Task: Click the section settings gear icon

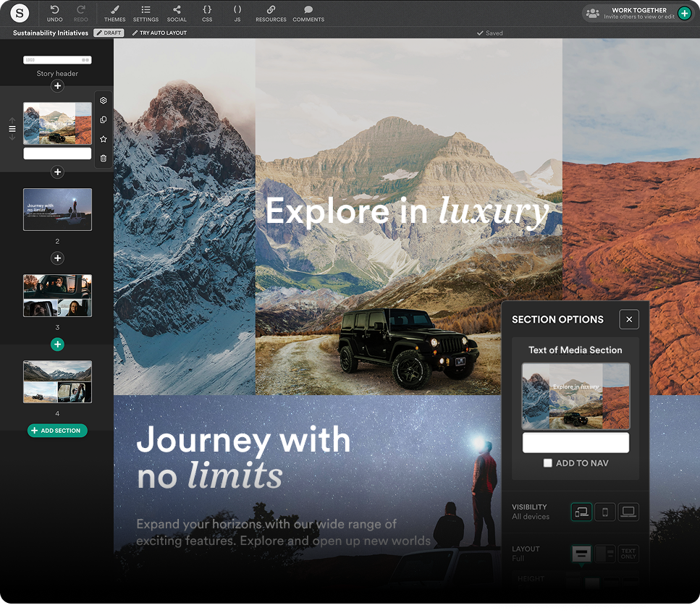Action: click(x=104, y=101)
